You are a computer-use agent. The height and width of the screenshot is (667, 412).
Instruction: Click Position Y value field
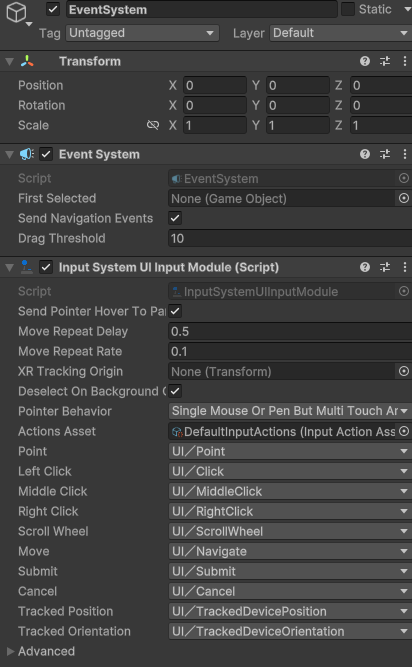tap(298, 85)
